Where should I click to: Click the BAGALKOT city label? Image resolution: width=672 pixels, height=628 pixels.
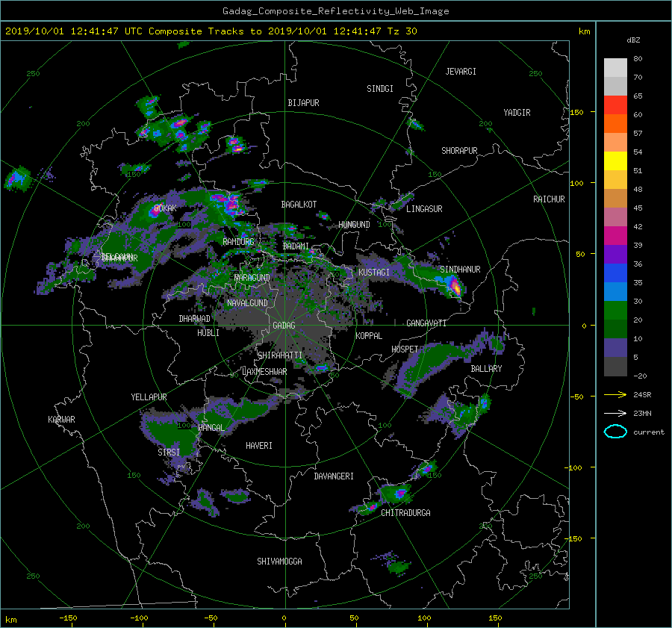pyautogui.click(x=299, y=205)
